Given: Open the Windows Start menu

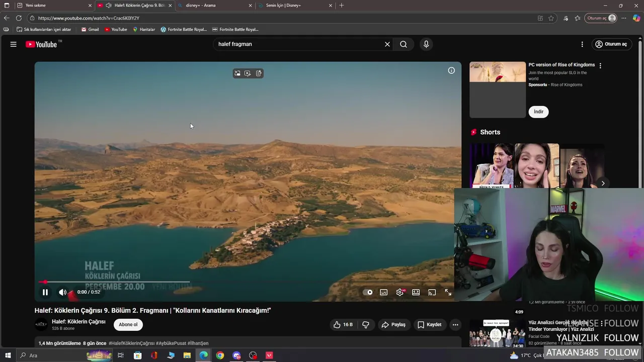Looking at the screenshot, I should pos(8,355).
